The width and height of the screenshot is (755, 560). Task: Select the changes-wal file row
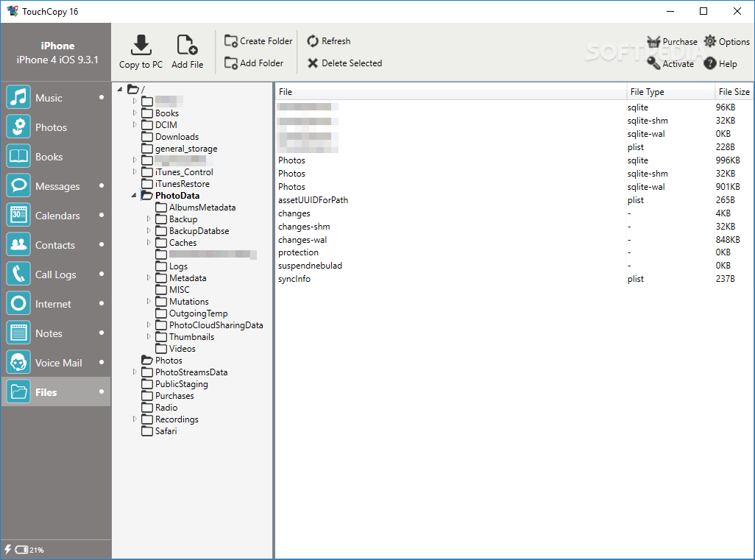[514, 239]
